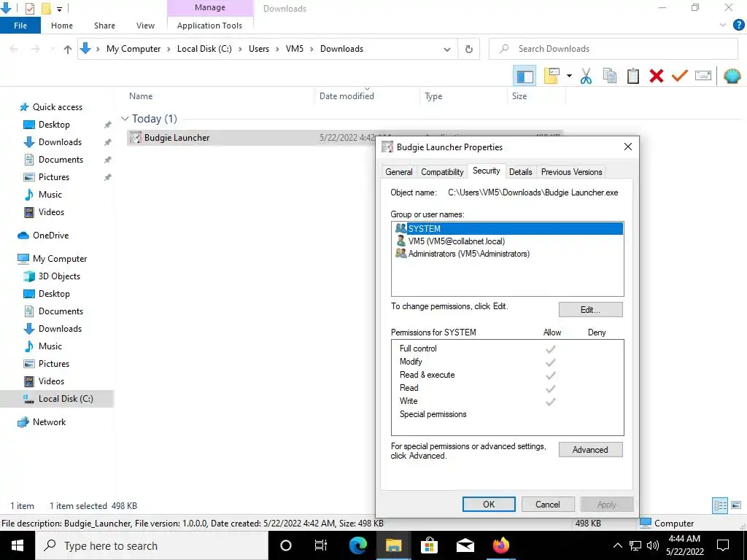
Task: Open the Details tab in Properties
Action: coord(520,172)
